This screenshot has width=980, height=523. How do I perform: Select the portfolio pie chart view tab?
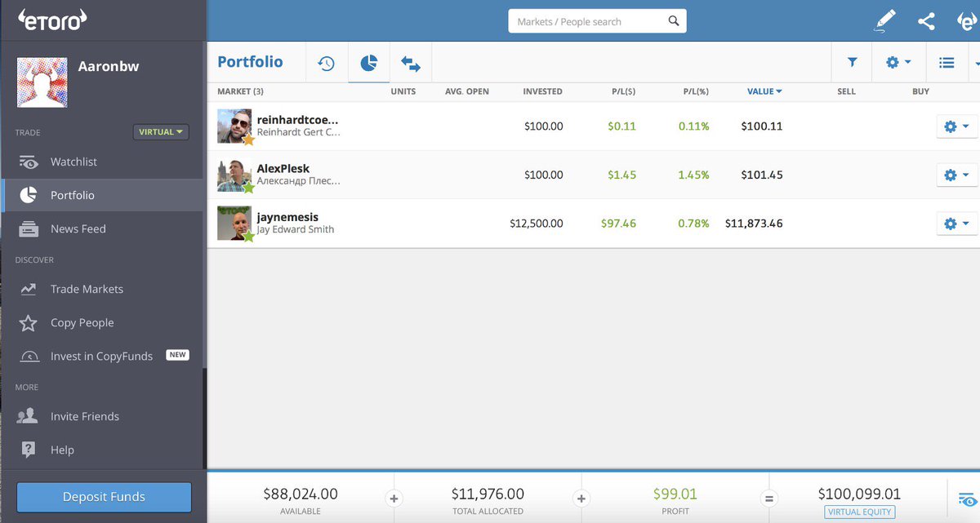(369, 63)
